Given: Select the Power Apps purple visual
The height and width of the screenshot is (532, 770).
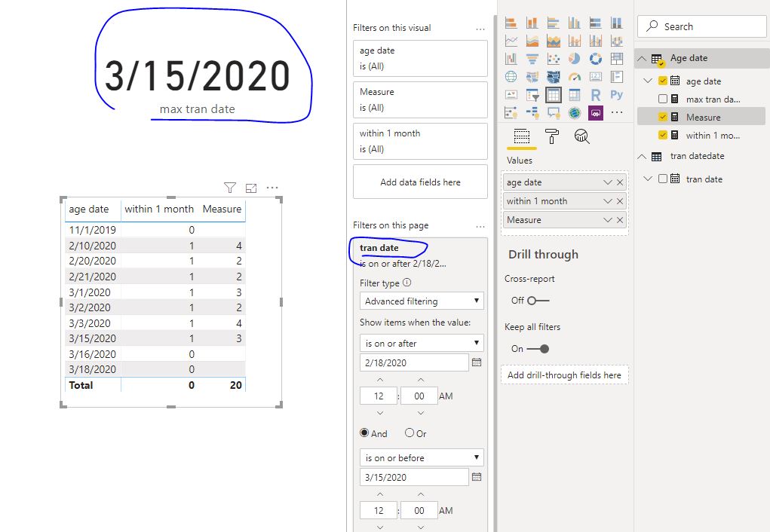Looking at the screenshot, I should [x=596, y=113].
